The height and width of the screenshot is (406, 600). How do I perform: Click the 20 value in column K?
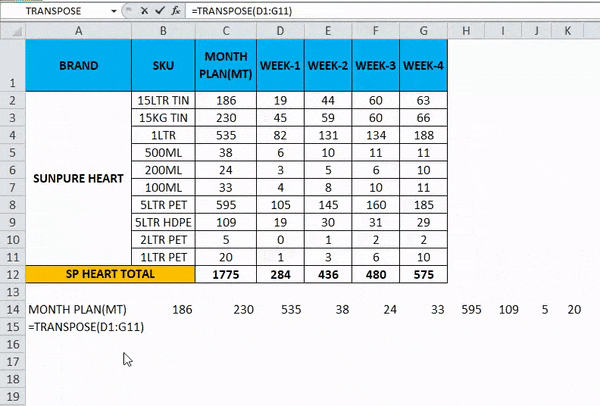(x=567, y=309)
